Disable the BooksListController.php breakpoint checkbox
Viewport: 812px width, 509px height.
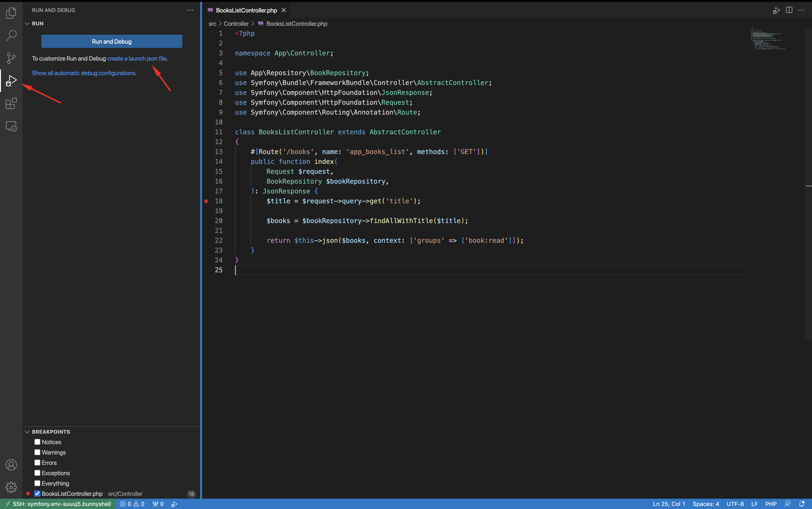pos(37,494)
